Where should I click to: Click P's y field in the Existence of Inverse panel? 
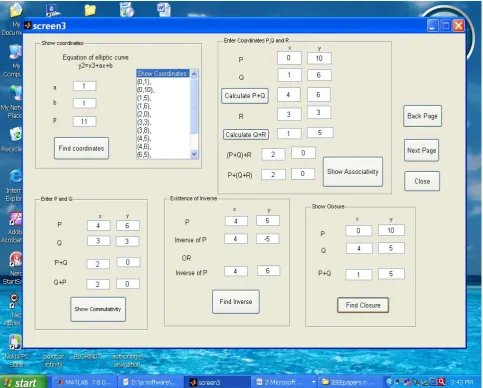click(268, 221)
